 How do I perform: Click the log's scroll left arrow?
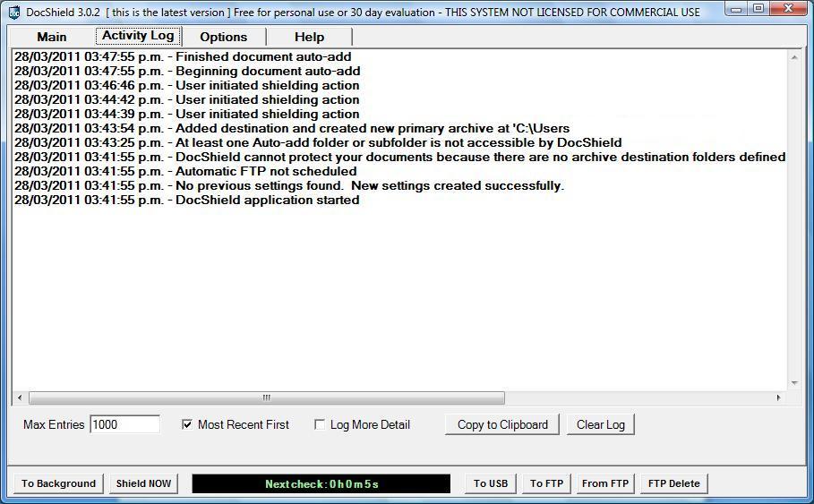point(20,398)
